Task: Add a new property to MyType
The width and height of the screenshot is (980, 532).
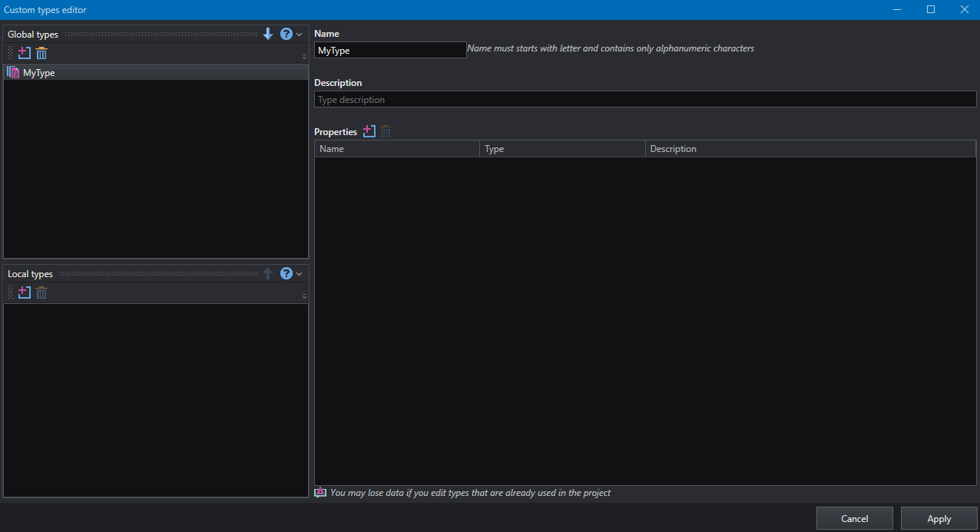Action: (369, 131)
